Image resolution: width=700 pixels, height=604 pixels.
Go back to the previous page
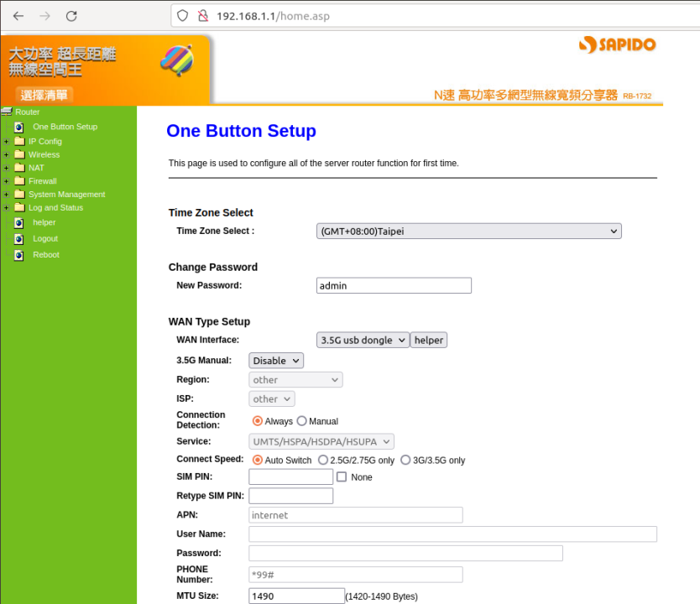point(18,16)
